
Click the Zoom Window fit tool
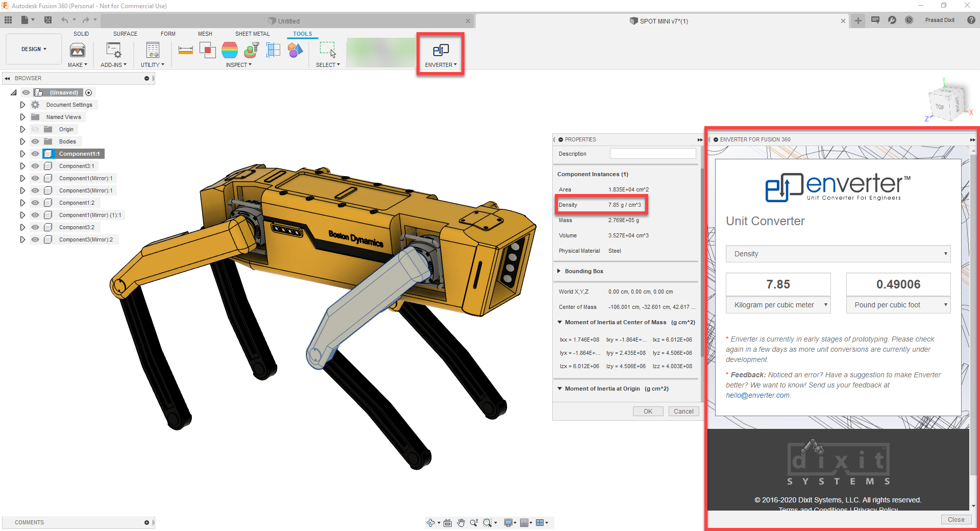pyautogui.click(x=488, y=522)
